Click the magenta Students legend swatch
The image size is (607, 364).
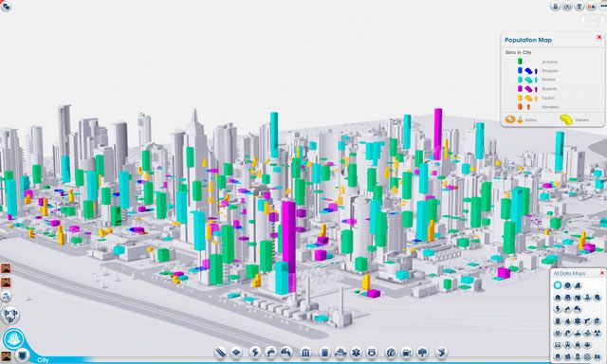point(520,88)
